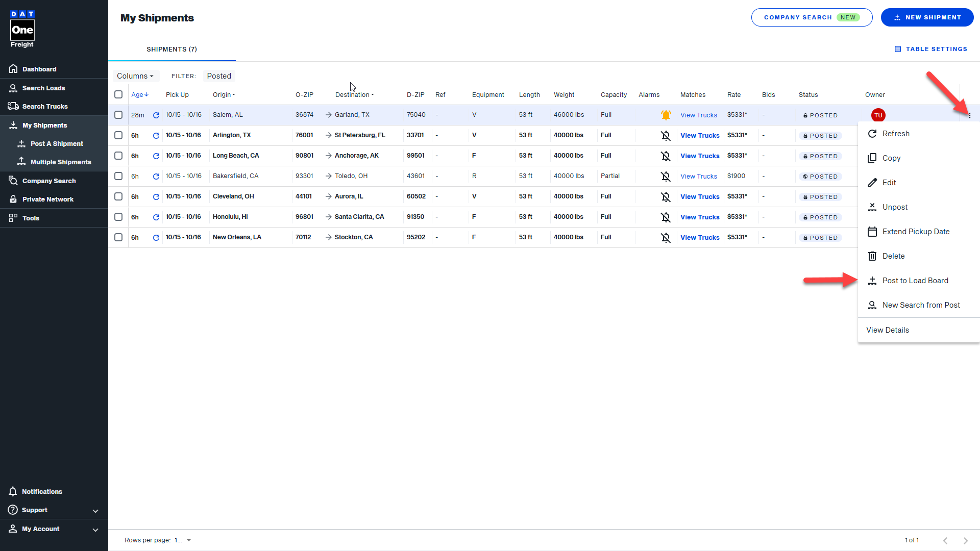Check the select-all checkbox in the table header

point(118,94)
